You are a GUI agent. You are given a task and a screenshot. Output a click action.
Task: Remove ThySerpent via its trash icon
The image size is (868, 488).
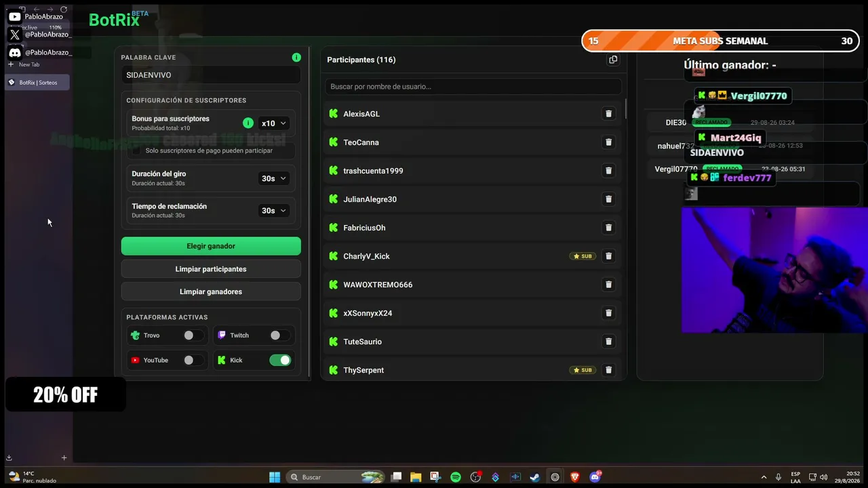click(x=608, y=370)
